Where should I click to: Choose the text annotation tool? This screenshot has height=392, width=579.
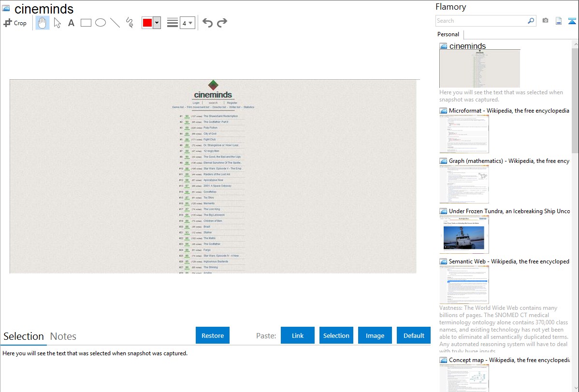(71, 23)
